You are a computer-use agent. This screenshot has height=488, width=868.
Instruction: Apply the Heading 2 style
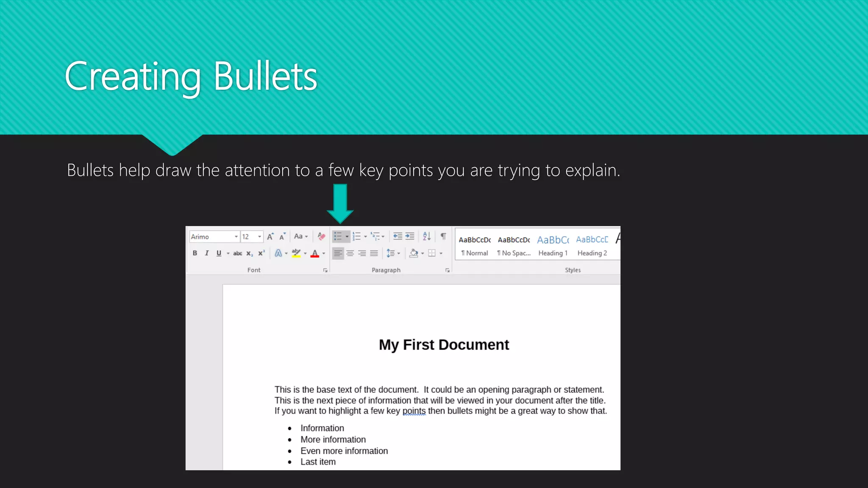click(592, 246)
